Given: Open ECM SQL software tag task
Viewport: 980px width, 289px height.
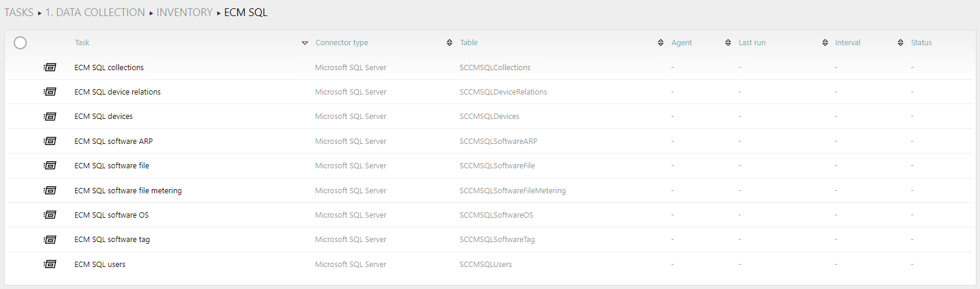Looking at the screenshot, I should click(112, 240).
